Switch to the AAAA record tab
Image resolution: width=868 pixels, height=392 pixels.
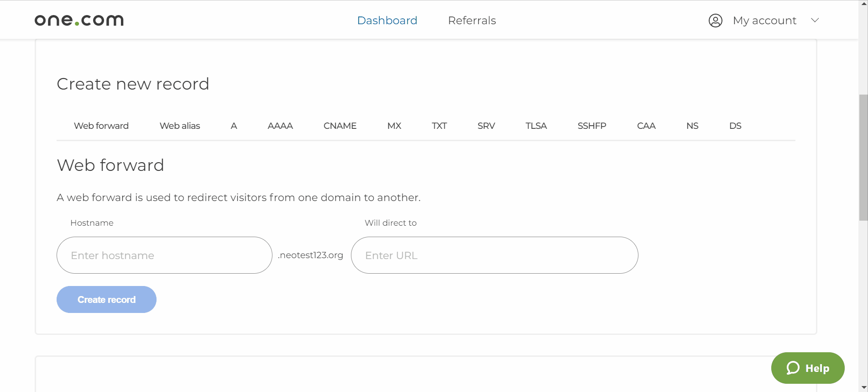coord(280,126)
